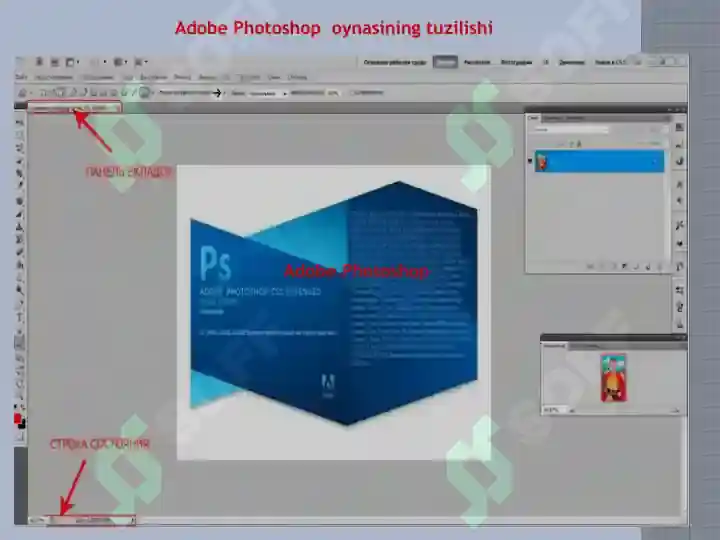Switch to the Фотография workspace
The height and width of the screenshot is (540, 720).
tap(516, 62)
